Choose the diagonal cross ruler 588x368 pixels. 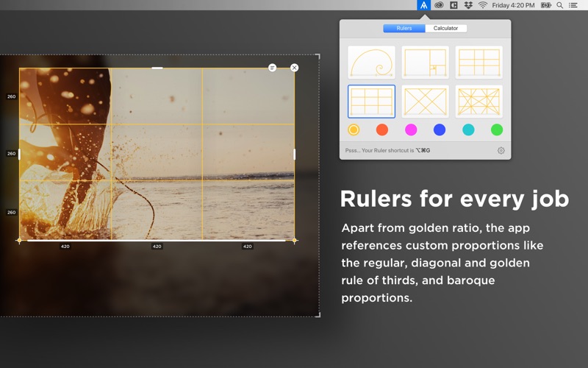tap(425, 102)
